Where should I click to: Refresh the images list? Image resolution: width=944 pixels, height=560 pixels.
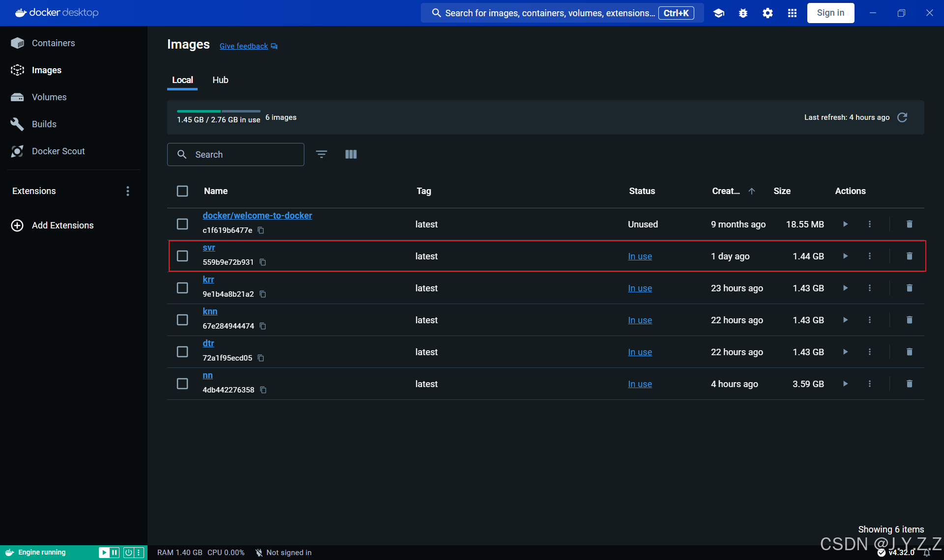[x=902, y=117]
